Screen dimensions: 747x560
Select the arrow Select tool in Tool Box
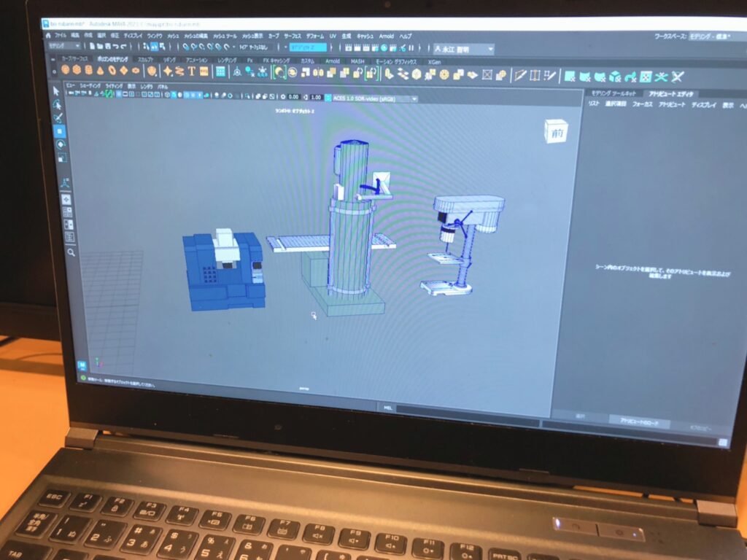[57, 91]
